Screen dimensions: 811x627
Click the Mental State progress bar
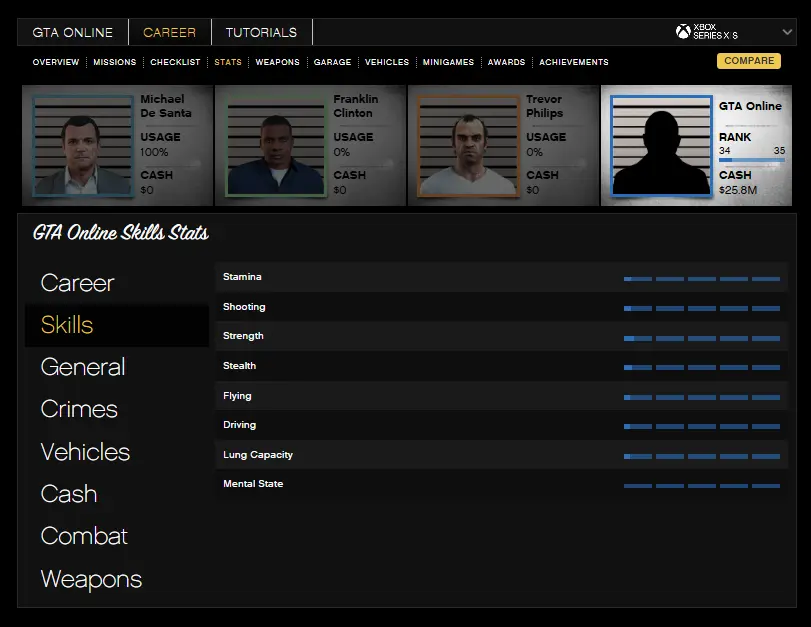click(701, 485)
